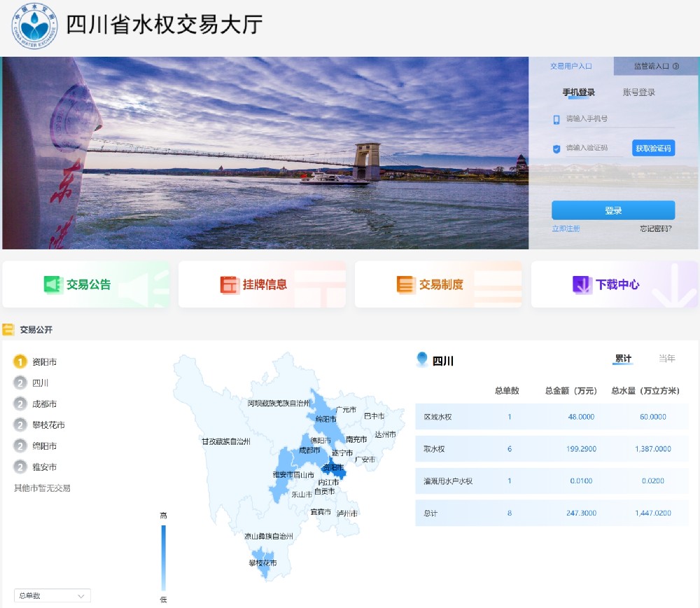The width and height of the screenshot is (700, 608).
Task: Follow the 立即注册 link
Action: [566, 229]
